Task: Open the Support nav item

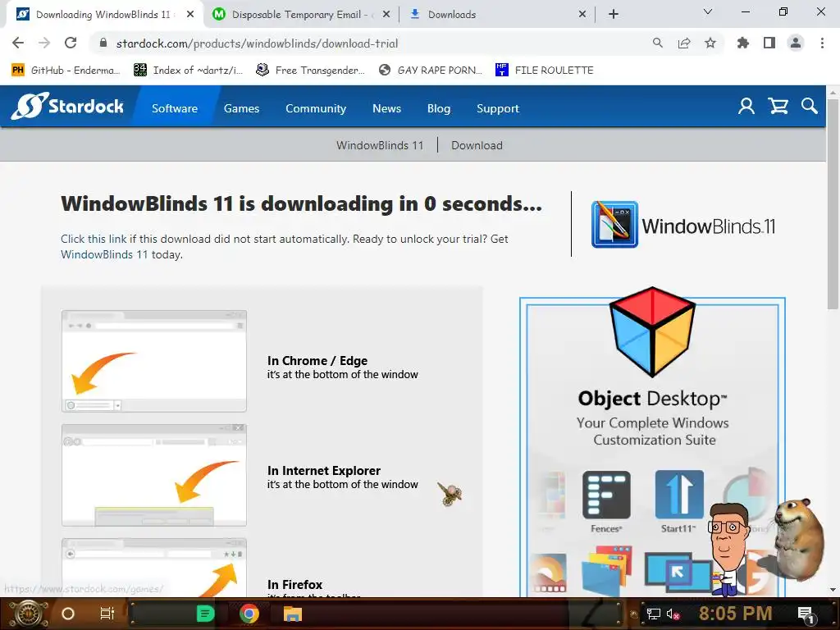Action: coord(498,108)
